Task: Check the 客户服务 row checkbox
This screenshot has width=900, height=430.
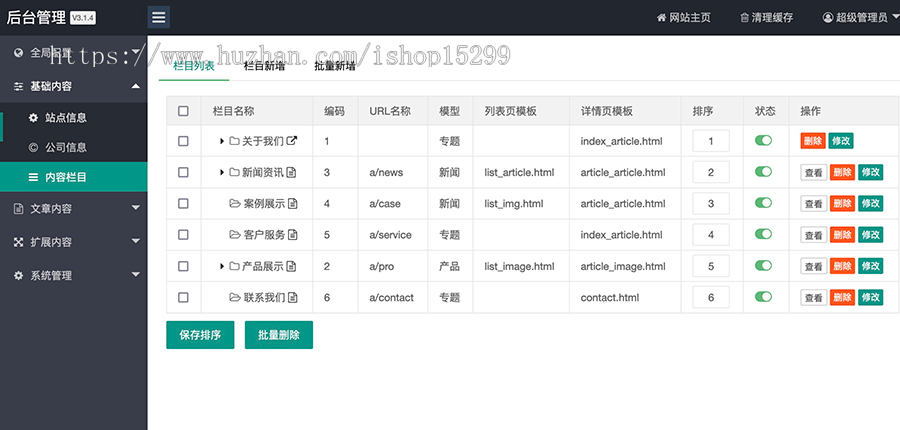Action: point(183,234)
